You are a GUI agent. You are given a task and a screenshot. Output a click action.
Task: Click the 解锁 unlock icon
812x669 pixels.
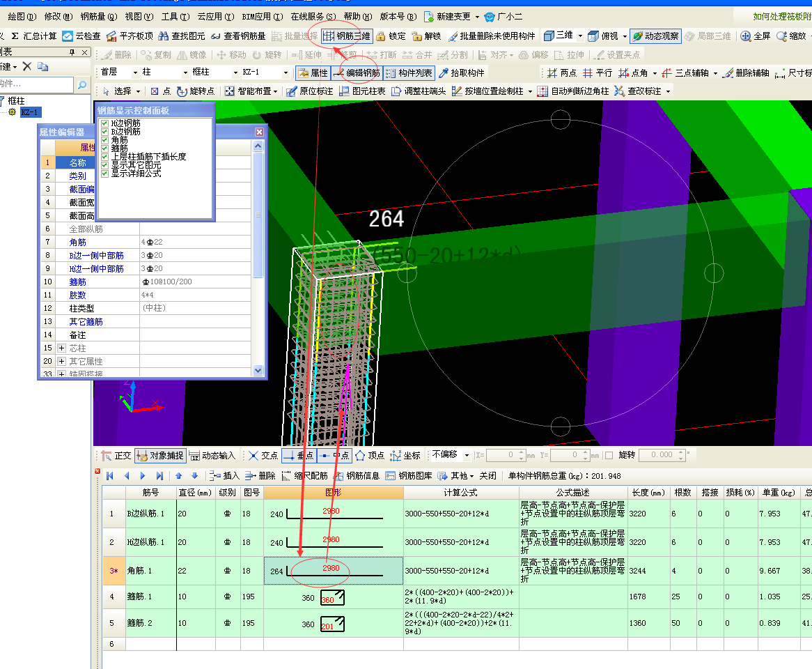click(417, 36)
